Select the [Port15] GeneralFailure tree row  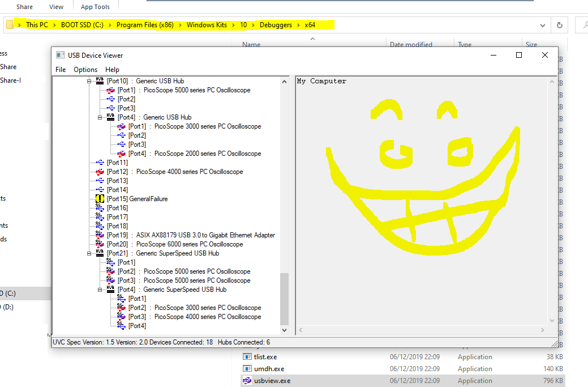[138, 198]
